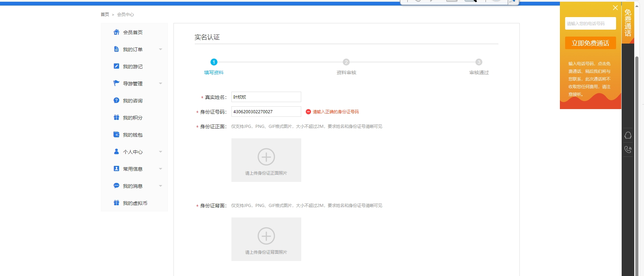This screenshot has height=276, width=644.
Task: Click the home icon beside 会员首页
Action: click(116, 32)
